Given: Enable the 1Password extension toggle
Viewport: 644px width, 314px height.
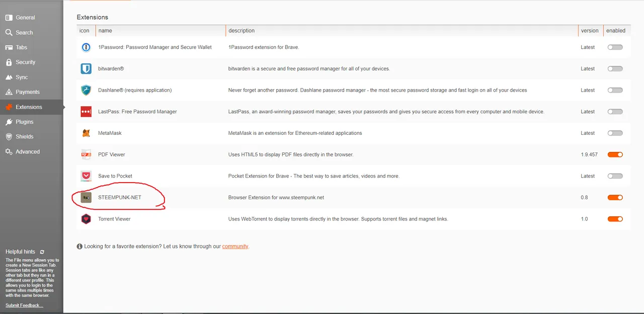Looking at the screenshot, I should click(615, 47).
